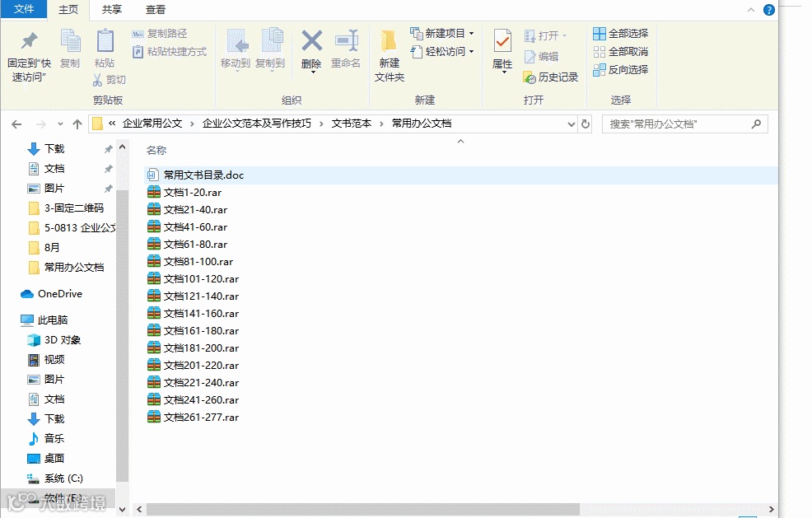Click the Paste clipboard icon
812x518 pixels.
point(105,40)
